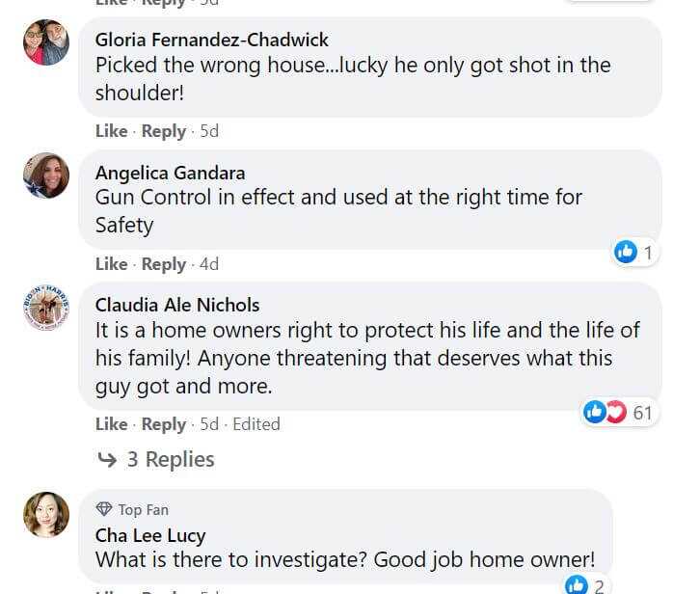The width and height of the screenshot is (700, 594).
Task: Like Gloria Fernandez-Chadwick's comment
Action: pos(111,131)
